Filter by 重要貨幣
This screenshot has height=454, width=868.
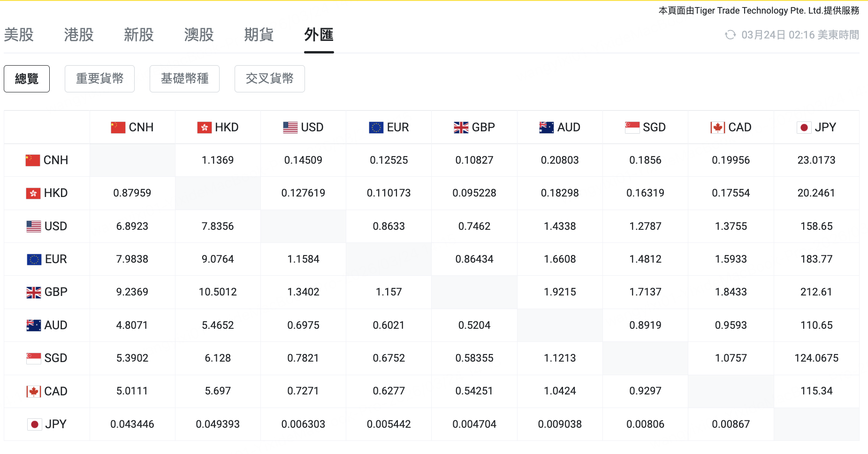click(x=99, y=79)
